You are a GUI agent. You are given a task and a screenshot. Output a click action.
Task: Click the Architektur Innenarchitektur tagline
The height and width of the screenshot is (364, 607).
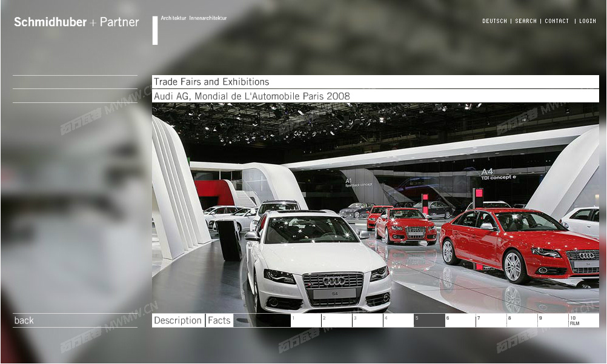pos(194,18)
